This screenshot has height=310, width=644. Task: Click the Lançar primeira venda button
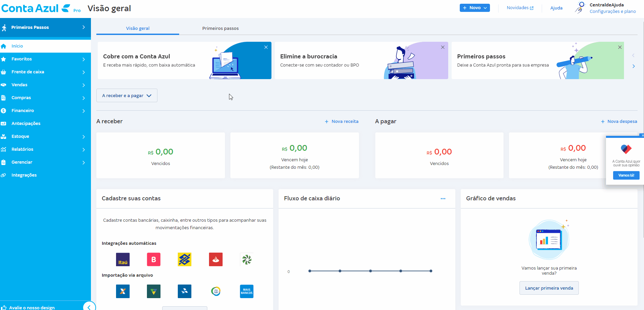pyautogui.click(x=549, y=288)
